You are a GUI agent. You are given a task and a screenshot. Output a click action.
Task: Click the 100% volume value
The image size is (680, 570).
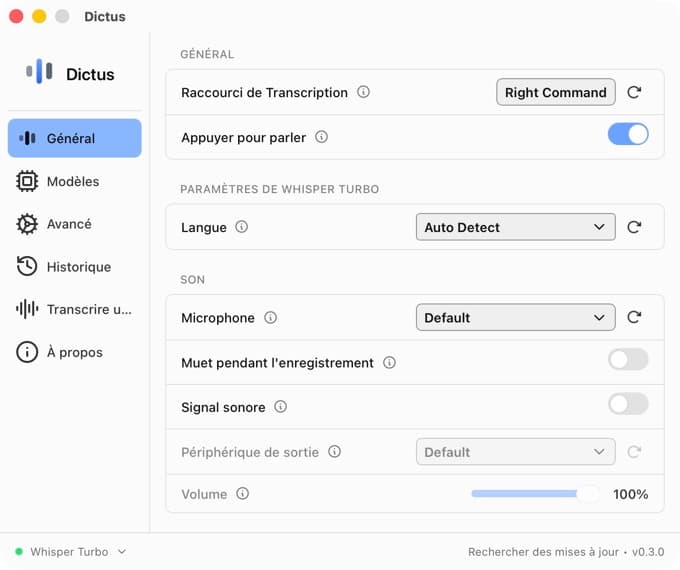(x=631, y=494)
